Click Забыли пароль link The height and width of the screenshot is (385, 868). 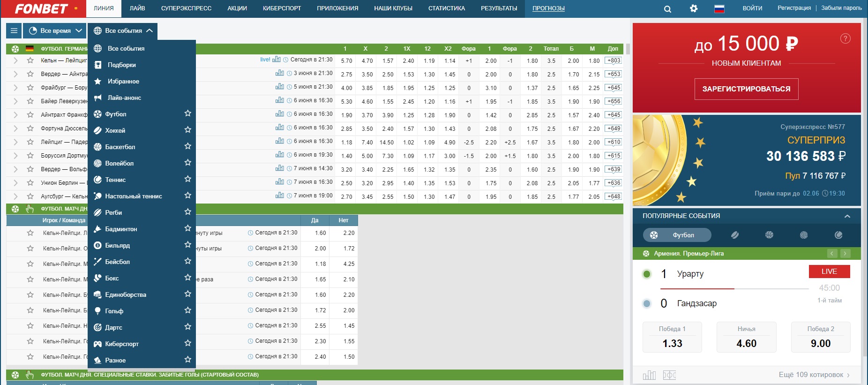841,8
